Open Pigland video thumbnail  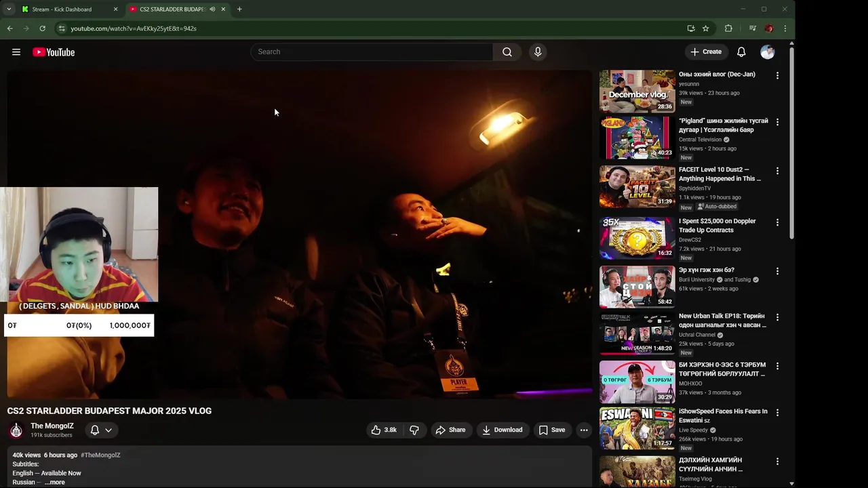point(637,138)
